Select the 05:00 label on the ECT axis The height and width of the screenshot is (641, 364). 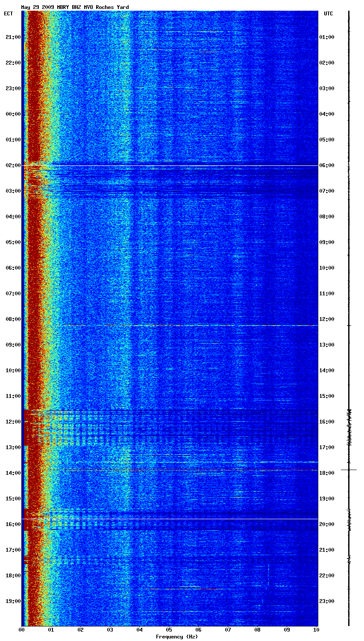12,242
